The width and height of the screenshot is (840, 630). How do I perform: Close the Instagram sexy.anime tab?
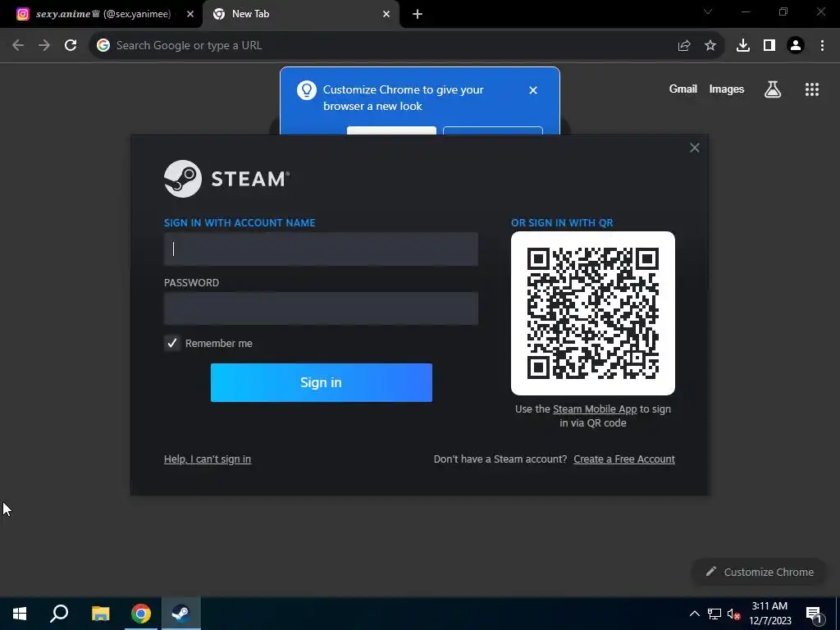pyautogui.click(x=190, y=14)
